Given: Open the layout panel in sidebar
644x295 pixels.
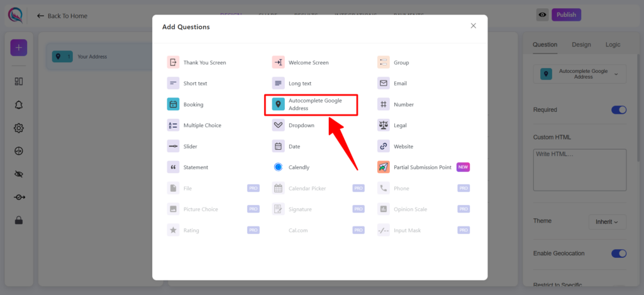Looking at the screenshot, I should click(18, 81).
